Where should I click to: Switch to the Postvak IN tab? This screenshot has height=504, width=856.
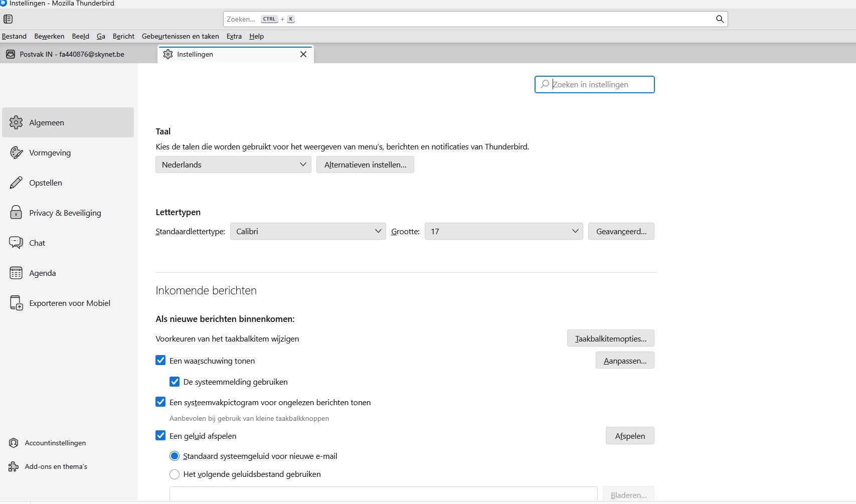[x=72, y=54]
